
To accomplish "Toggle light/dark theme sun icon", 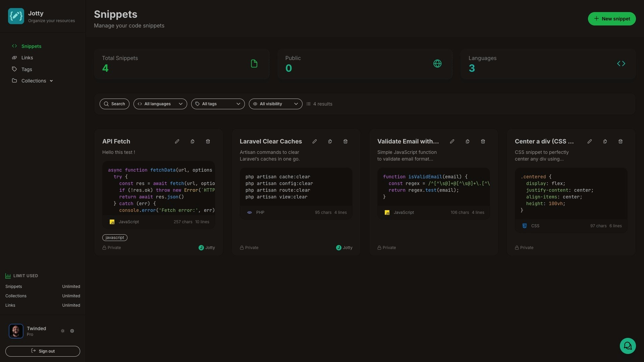I will 63,331.
